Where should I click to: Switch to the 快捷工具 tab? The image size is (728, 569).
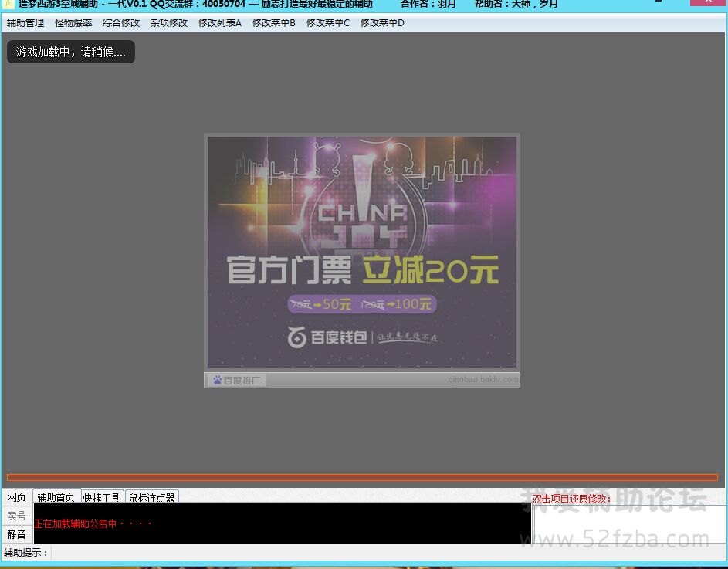102,496
